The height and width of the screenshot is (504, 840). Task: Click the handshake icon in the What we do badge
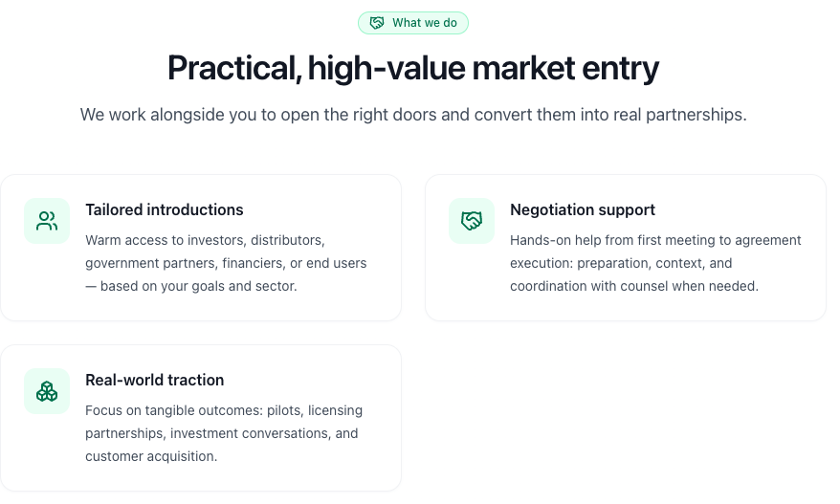377,23
